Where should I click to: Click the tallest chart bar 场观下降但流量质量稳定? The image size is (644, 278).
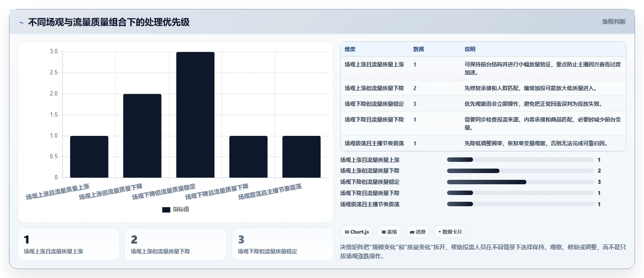[x=195, y=115]
